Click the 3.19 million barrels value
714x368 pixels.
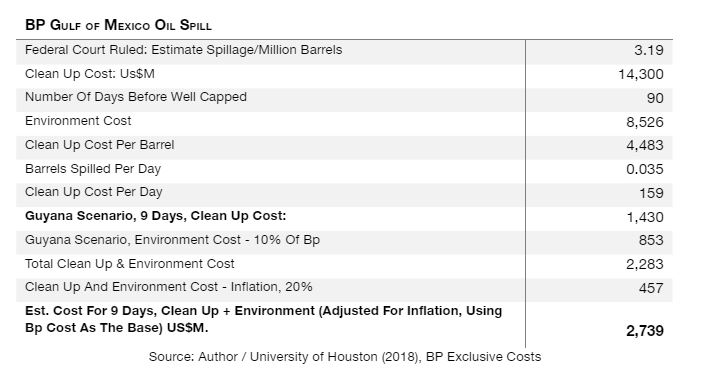tap(649, 50)
